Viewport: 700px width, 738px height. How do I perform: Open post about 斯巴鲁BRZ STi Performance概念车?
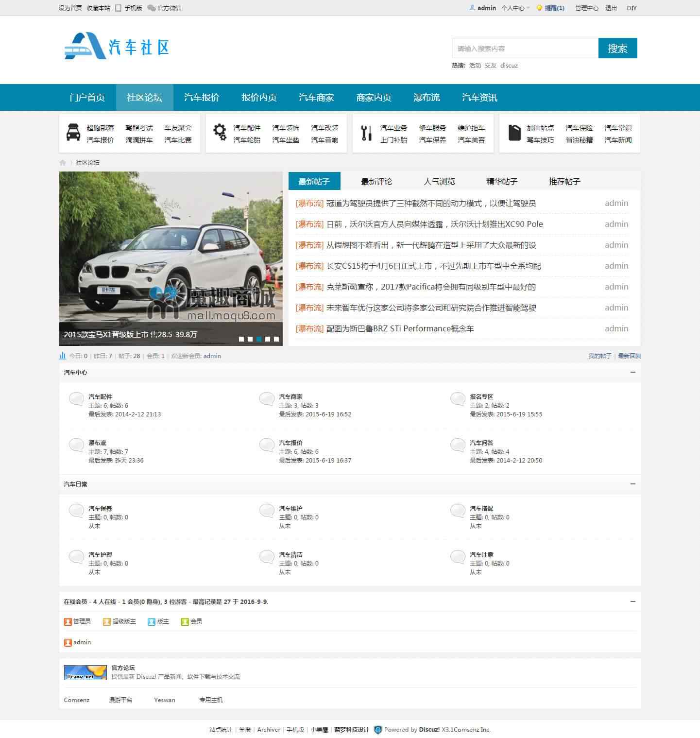click(x=400, y=328)
